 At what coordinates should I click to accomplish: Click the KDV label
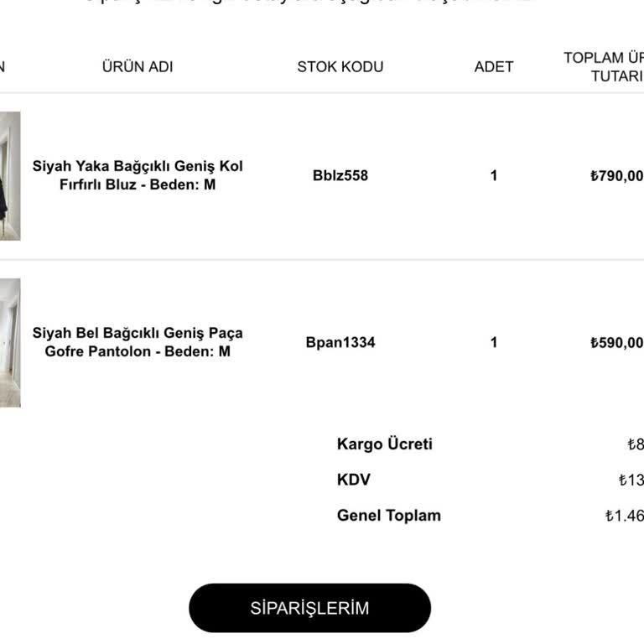pos(354,480)
